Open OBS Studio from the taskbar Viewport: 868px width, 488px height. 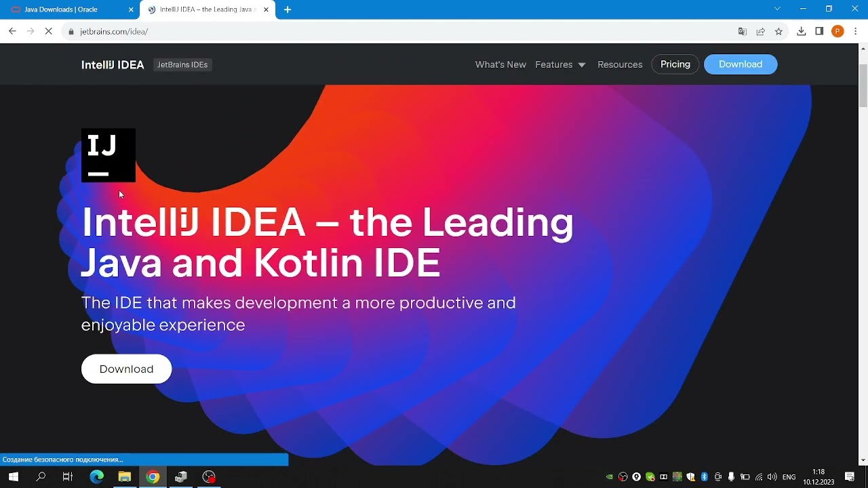point(209,477)
